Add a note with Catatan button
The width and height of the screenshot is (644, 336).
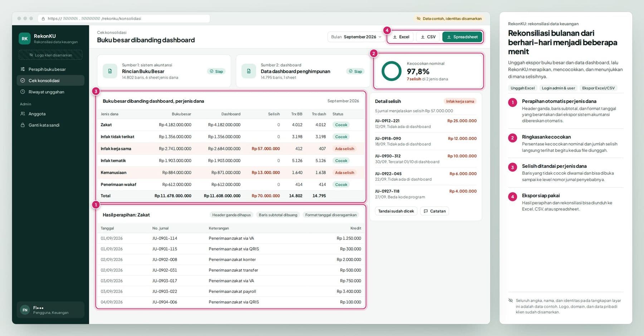coord(435,211)
